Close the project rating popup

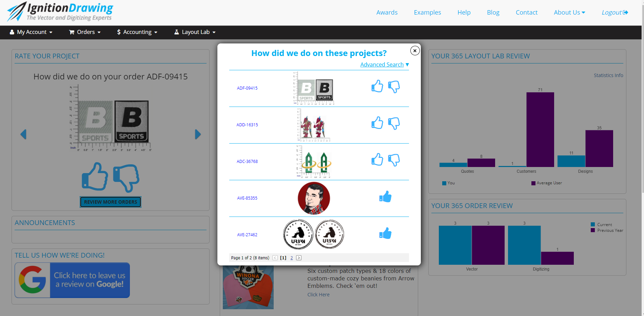click(415, 51)
